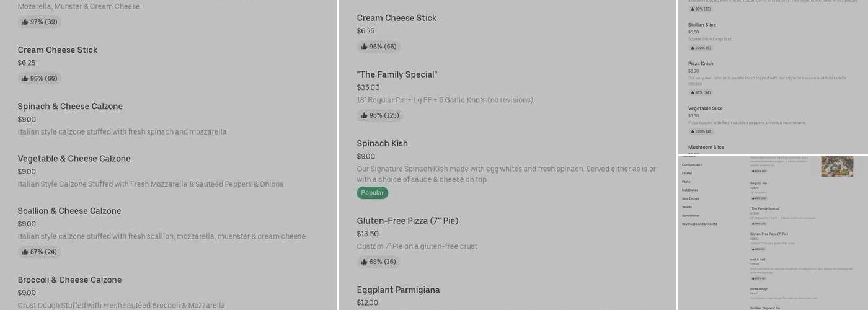Click the thumbs-up icon beside 90% (83)
The height and width of the screenshot is (310, 868).
pyautogui.click(x=693, y=9)
